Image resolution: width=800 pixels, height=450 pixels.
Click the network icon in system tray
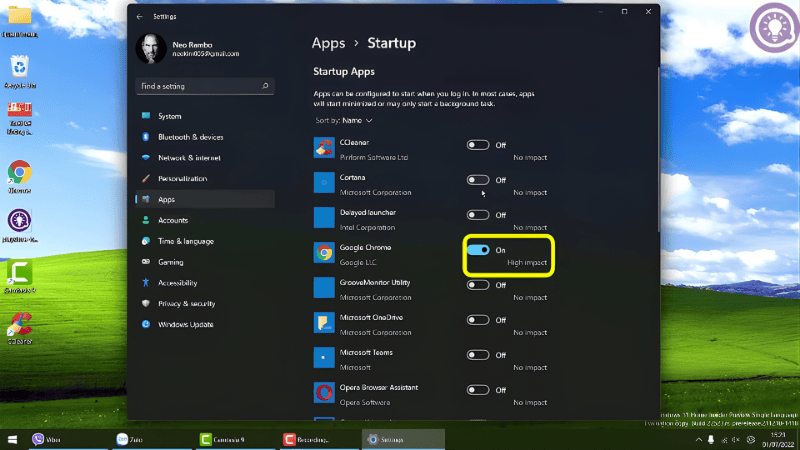(x=724, y=440)
